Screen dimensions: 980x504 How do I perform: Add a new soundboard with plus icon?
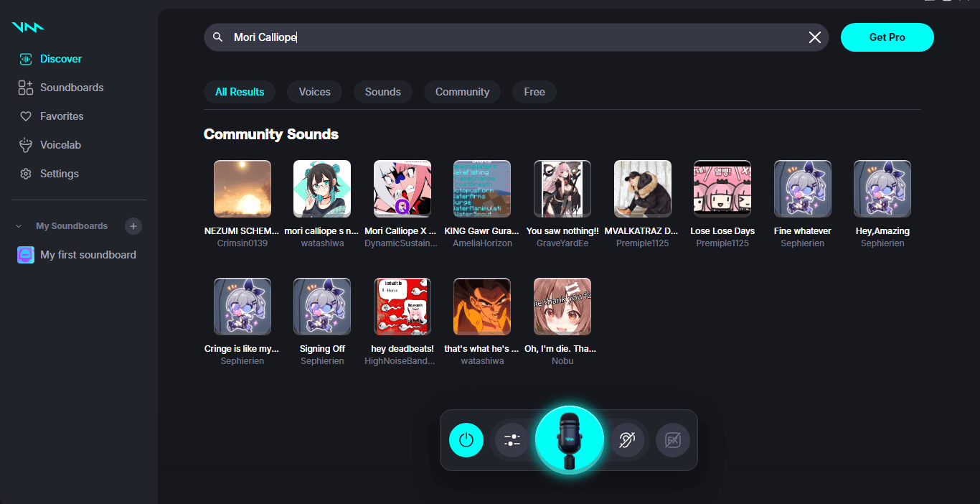[x=133, y=226]
